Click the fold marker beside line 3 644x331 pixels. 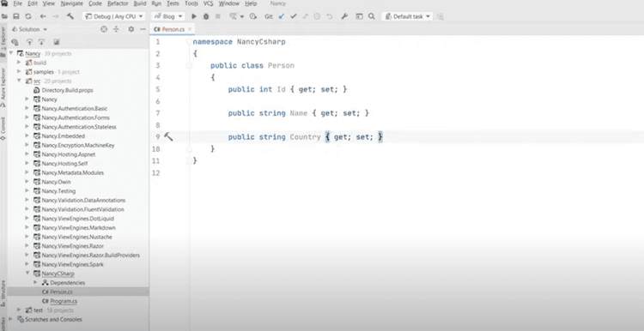[x=189, y=66]
